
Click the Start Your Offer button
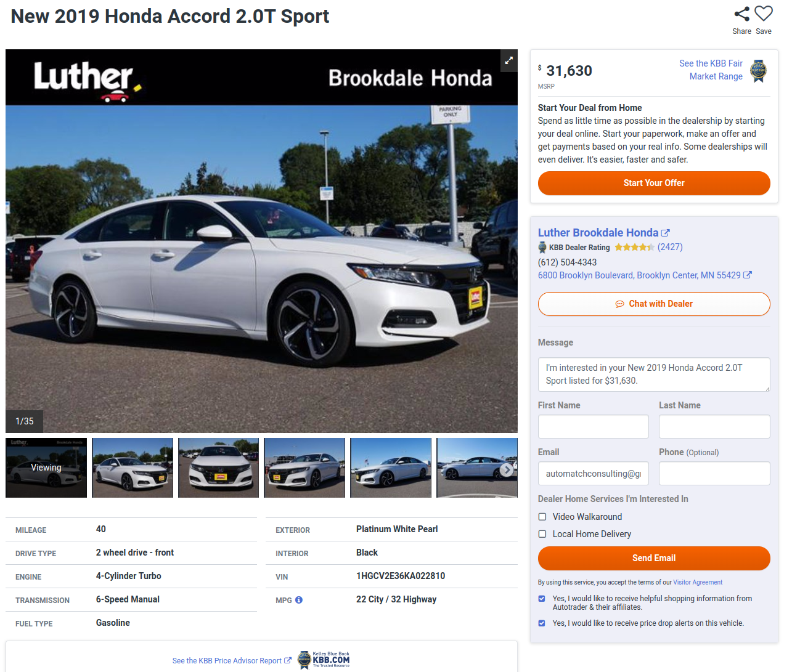click(654, 183)
